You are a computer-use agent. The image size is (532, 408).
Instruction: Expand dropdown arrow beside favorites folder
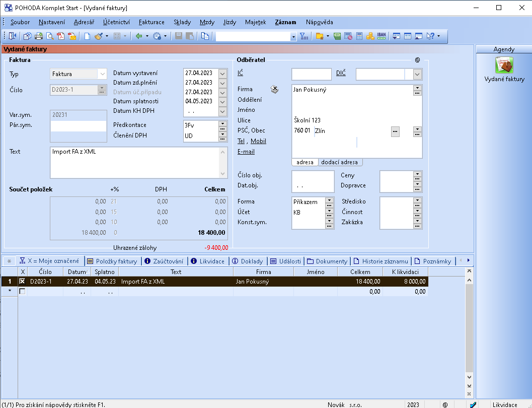click(x=328, y=36)
